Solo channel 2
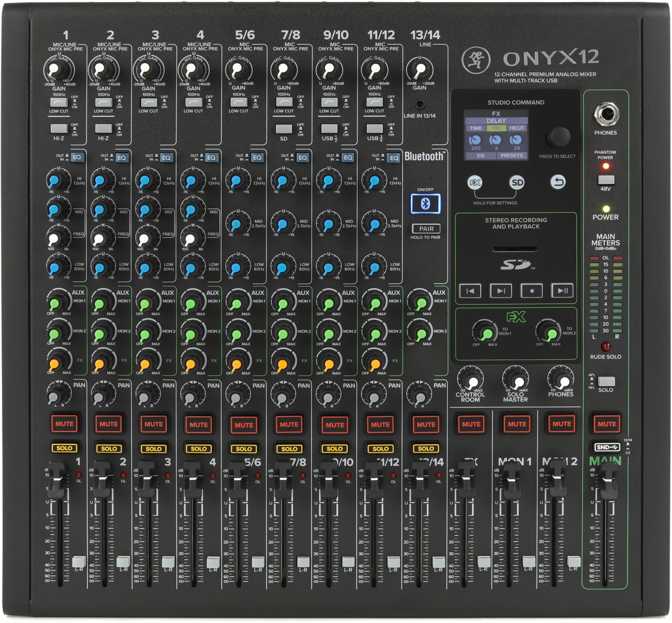Viewport: 672px width, 623px height. 109,448
